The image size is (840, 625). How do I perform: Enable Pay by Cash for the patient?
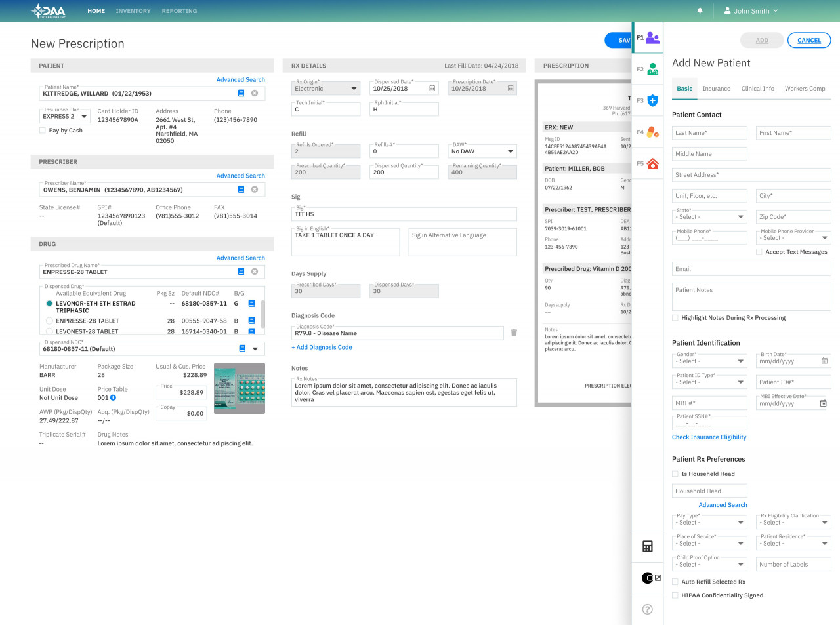[x=43, y=130]
